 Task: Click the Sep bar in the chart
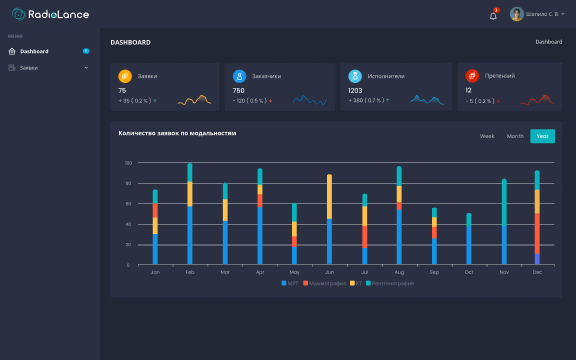click(434, 236)
